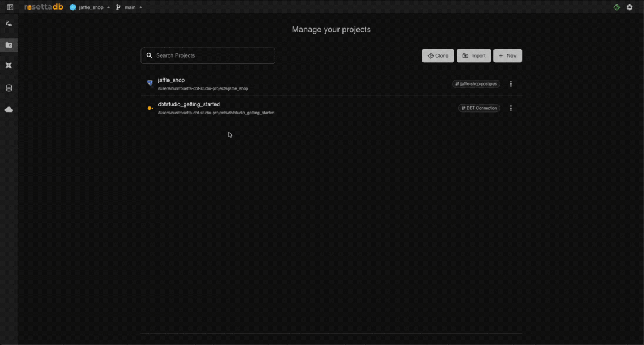Select the dbtstudio_getting_started project row

pyautogui.click(x=280, y=108)
